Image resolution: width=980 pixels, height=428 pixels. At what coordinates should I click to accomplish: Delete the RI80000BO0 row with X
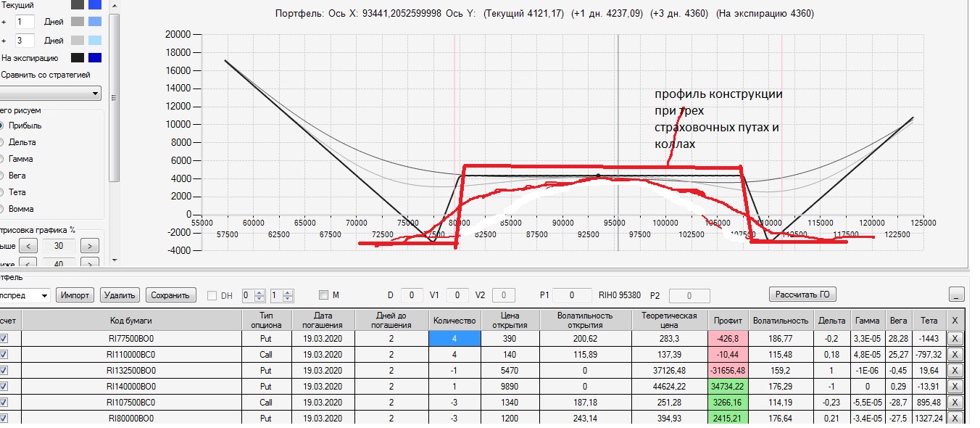pos(955,418)
